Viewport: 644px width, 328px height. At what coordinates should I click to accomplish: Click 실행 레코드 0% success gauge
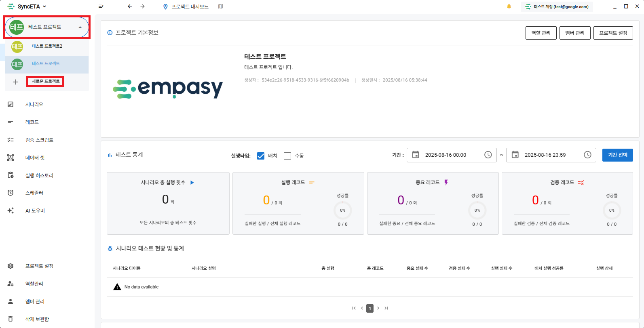pyautogui.click(x=342, y=210)
